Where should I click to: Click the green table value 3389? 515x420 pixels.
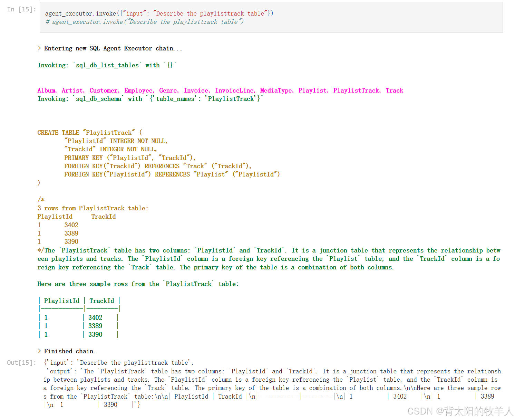pyautogui.click(x=95, y=326)
